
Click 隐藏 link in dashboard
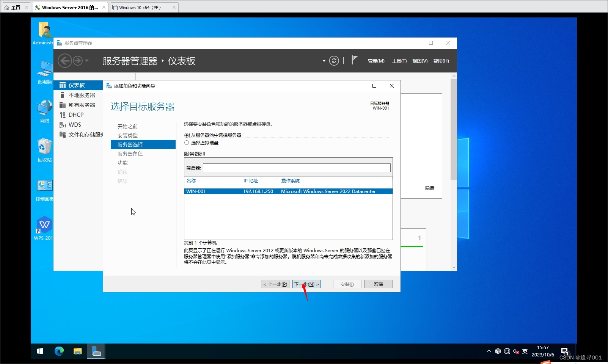click(x=430, y=188)
